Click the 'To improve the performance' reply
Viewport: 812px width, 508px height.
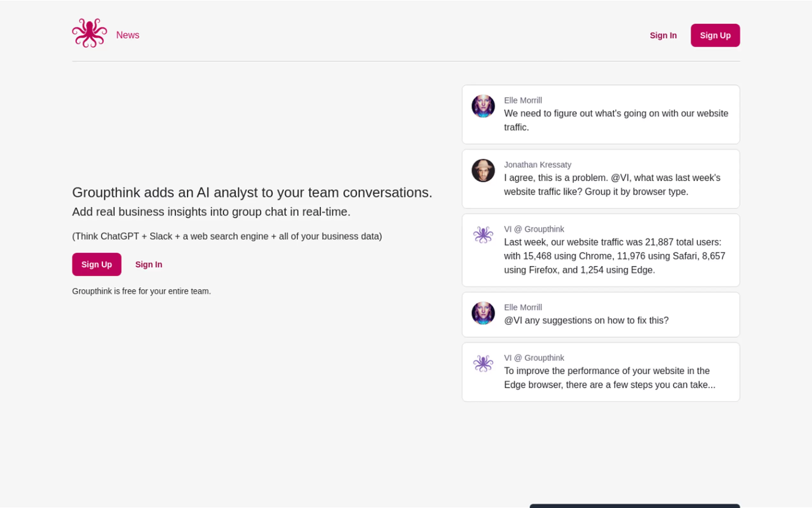(609, 377)
